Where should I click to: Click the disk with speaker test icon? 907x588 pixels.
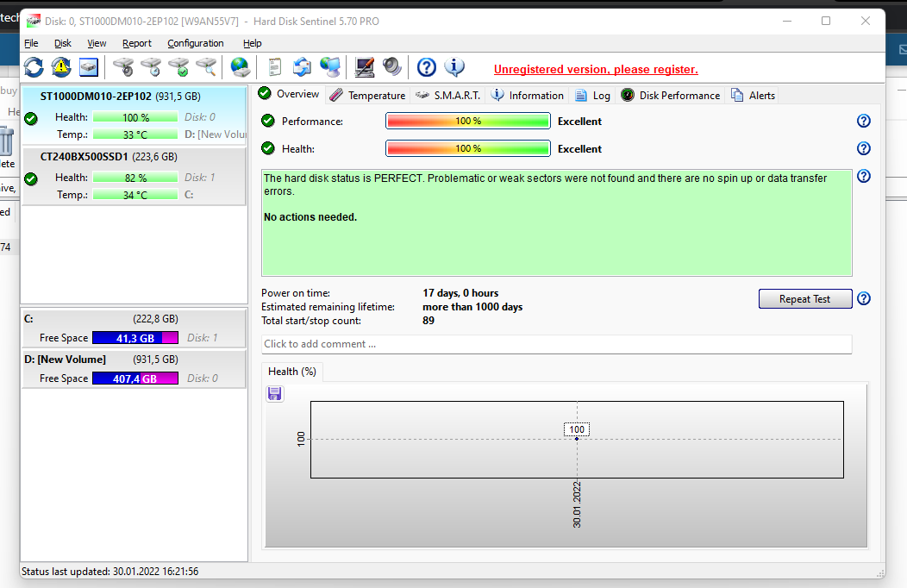pyautogui.click(x=123, y=67)
